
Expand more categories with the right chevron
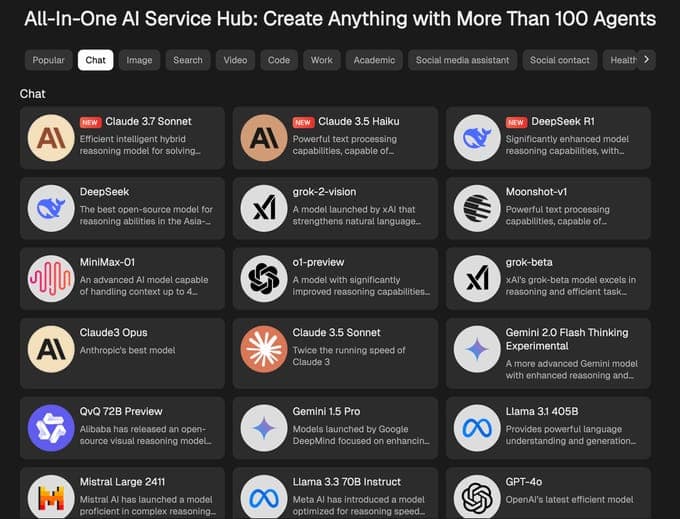click(x=647, y=59)
